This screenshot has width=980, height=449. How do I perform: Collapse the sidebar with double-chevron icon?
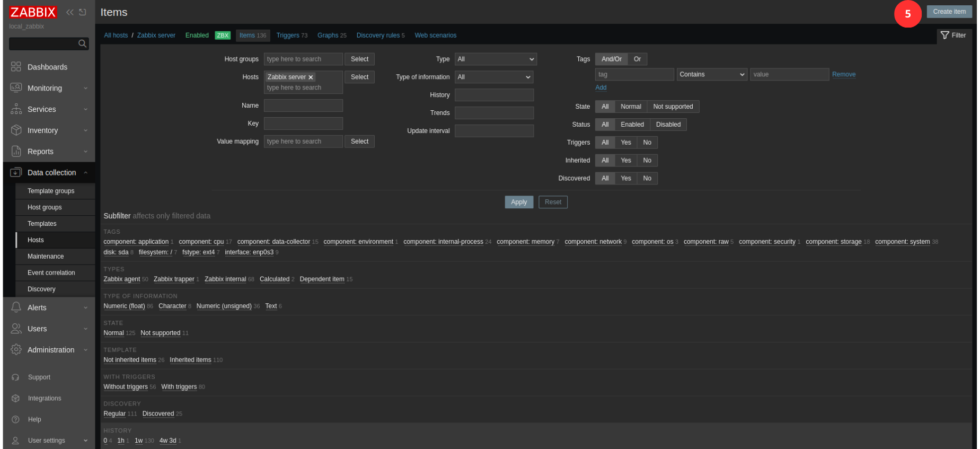coord(69,12)
